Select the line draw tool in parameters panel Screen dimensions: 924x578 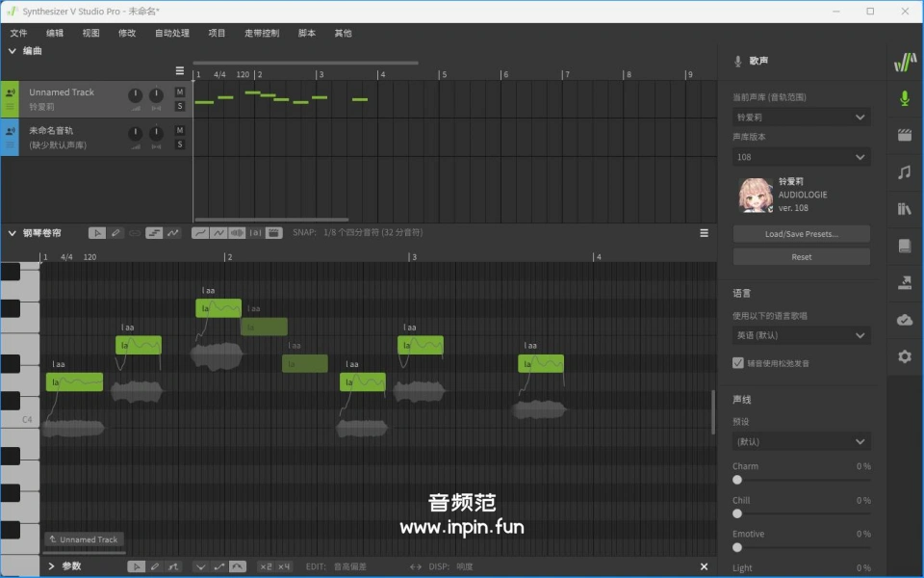tap(172, 566)
